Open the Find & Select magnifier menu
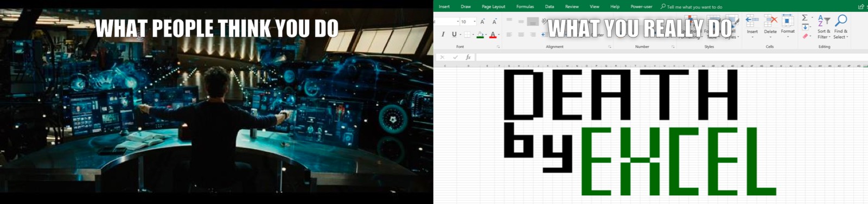This screenshot has width=868, height=204. point(840,27)
